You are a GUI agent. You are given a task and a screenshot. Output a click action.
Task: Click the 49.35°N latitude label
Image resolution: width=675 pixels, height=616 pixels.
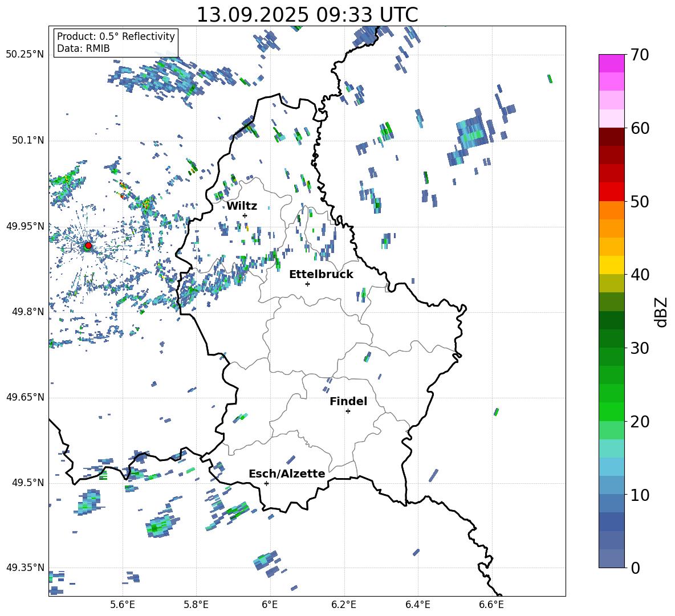point(25,568)
